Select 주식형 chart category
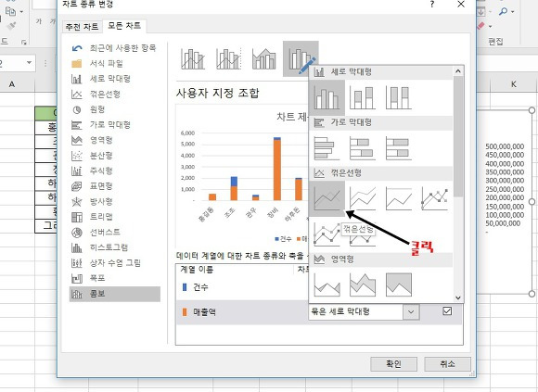538x392 pixels. click(x=115, y=171)
